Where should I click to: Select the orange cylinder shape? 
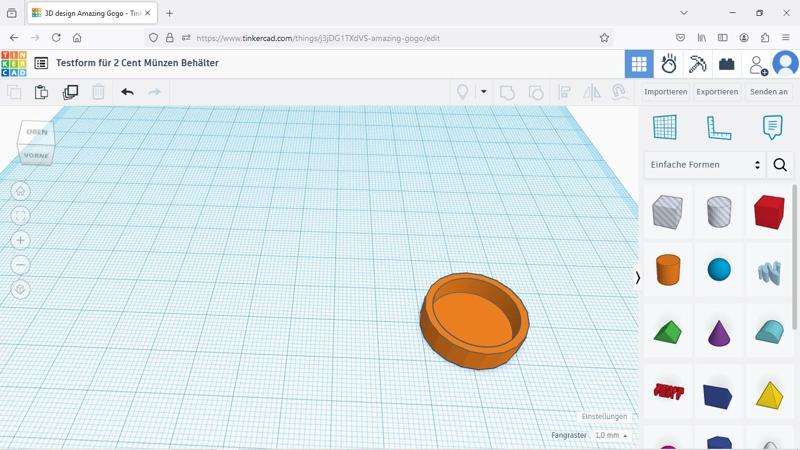tap(668, 269)
